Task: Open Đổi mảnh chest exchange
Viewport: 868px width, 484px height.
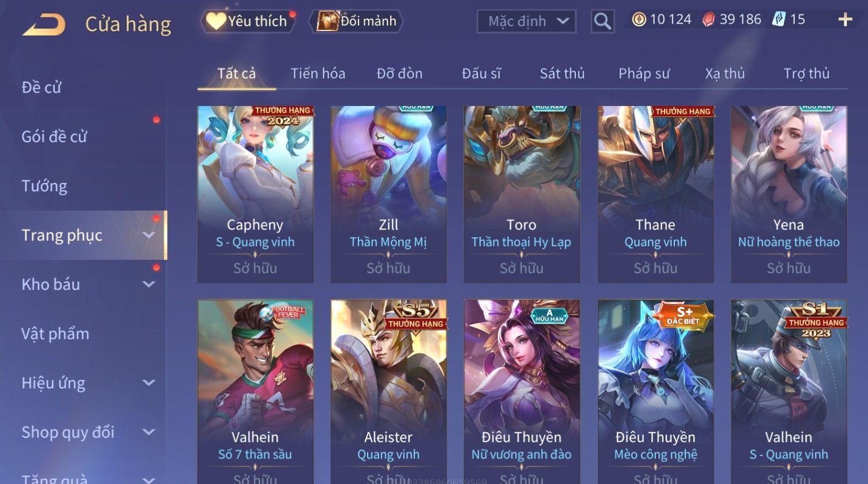Action: [356, 21]
